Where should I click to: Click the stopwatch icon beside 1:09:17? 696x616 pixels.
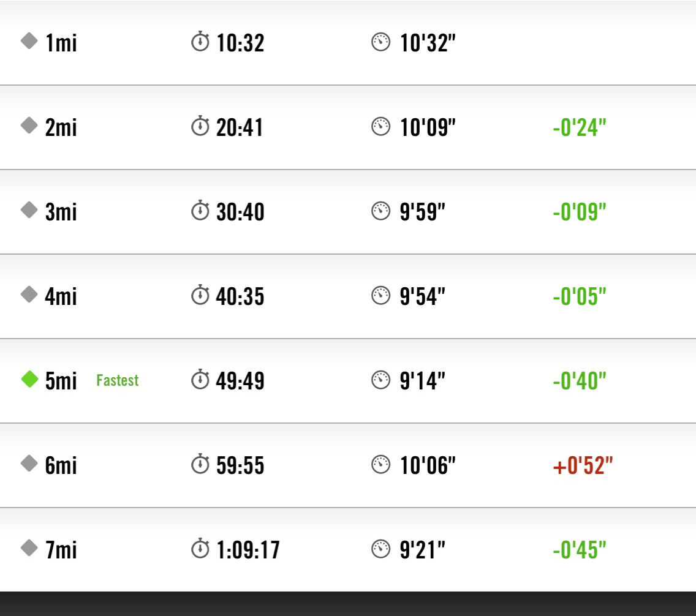pos(200,549)
